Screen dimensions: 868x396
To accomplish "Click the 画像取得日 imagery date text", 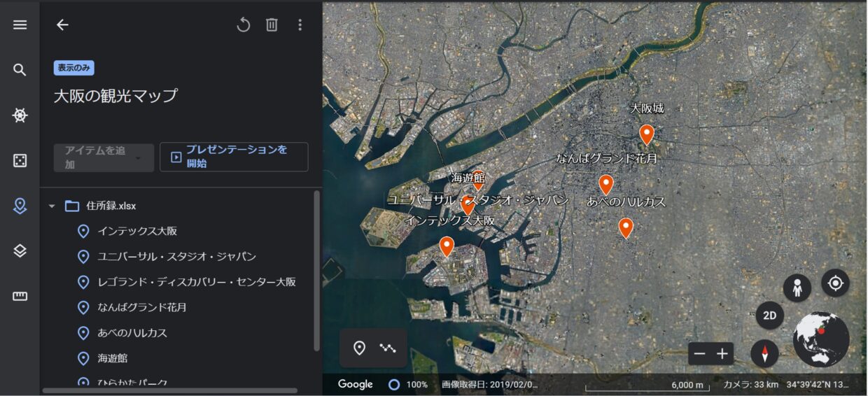I will (490, 385).
